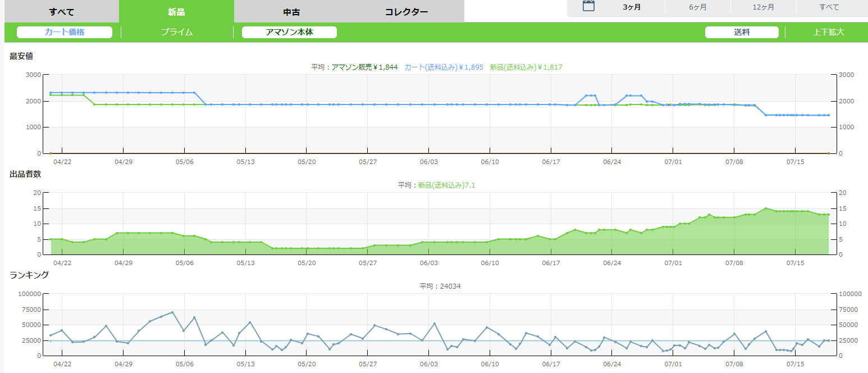868x373 pixels.
Task: Toggle the カート価格 filter
Action: (65, 32)
